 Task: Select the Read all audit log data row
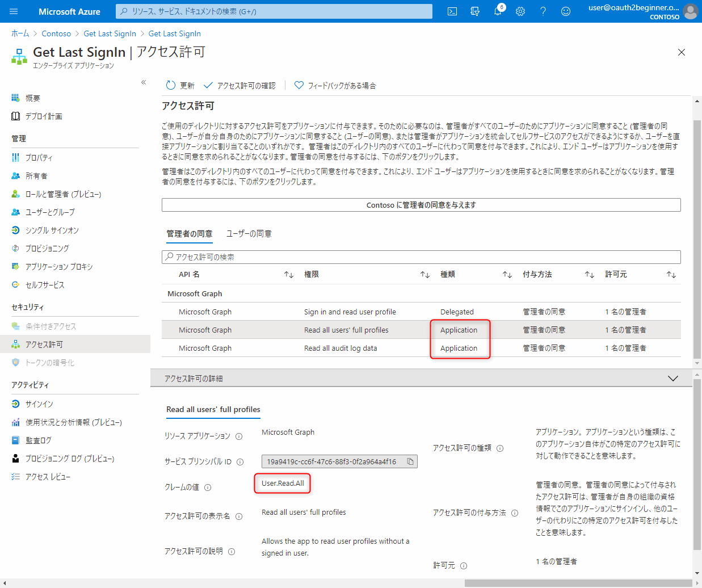click(421, 348)
